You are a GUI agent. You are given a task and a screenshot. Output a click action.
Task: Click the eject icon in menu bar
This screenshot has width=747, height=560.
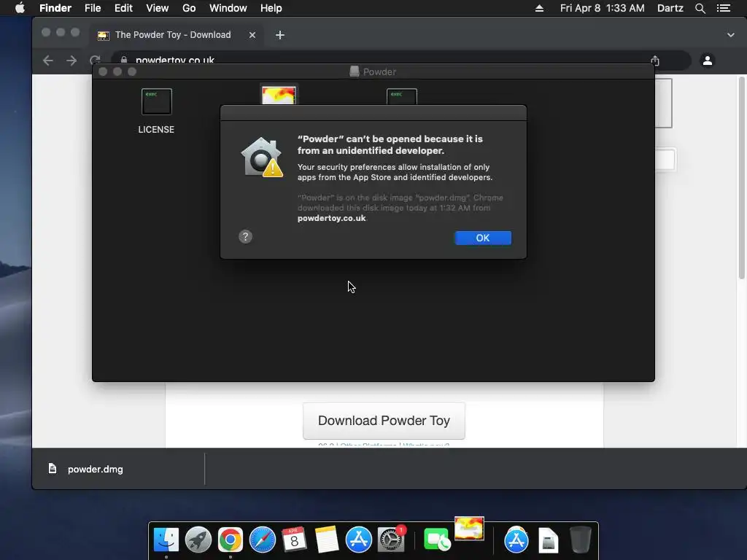[x=539, y=8]
